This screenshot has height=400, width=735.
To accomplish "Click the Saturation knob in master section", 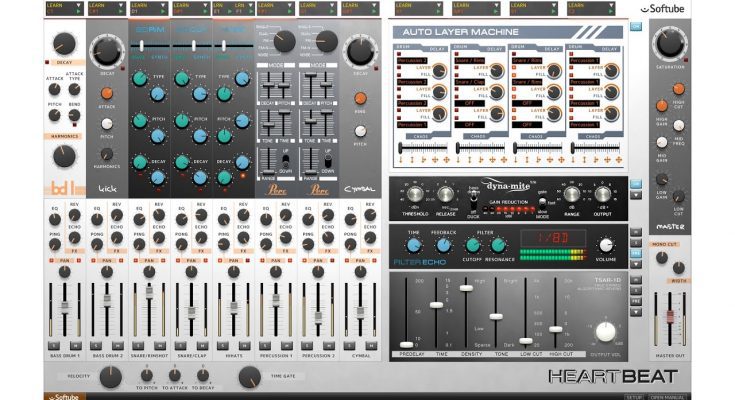I will coord(671,44).
